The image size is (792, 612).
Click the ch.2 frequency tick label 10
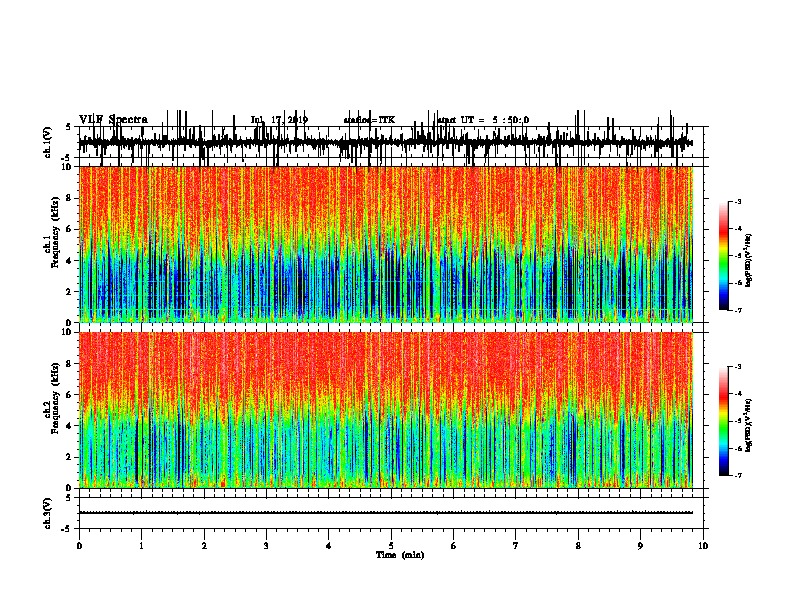pyautogui.click(x=68, y=332)
